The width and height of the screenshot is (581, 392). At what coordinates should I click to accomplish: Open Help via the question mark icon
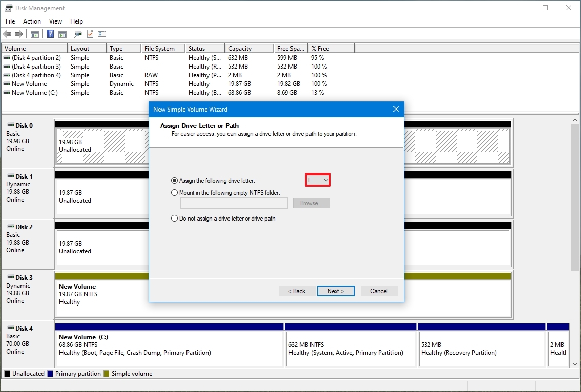[50, 34]
